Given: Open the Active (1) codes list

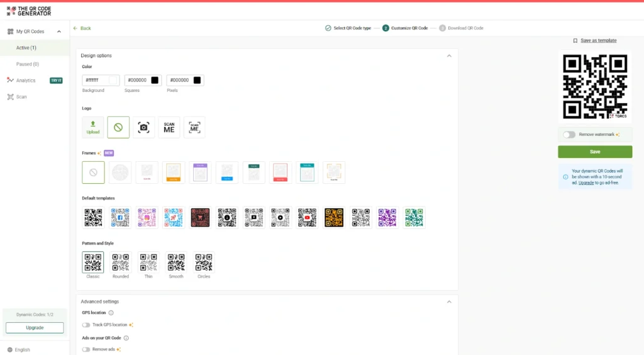Looking at the screenshot, I should coord(26,48).
